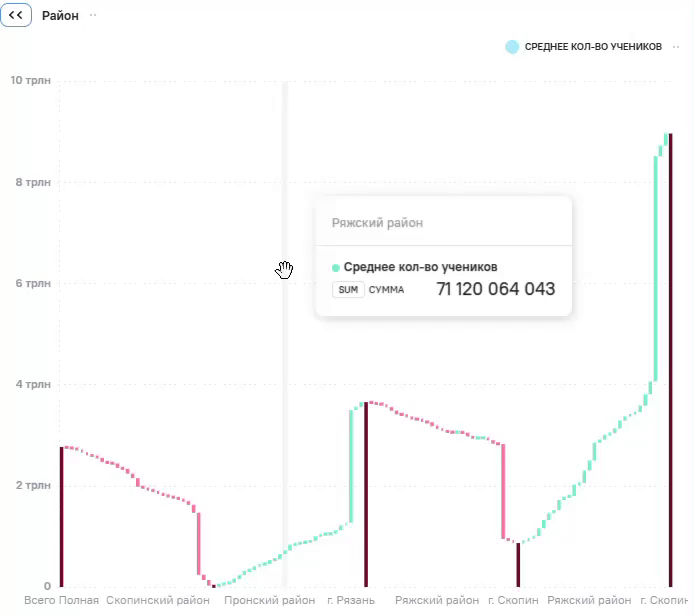Image resolution: width=694 pixels, height=616 pixels.
Task: Click the Район title label
Action: click(60, 15)
